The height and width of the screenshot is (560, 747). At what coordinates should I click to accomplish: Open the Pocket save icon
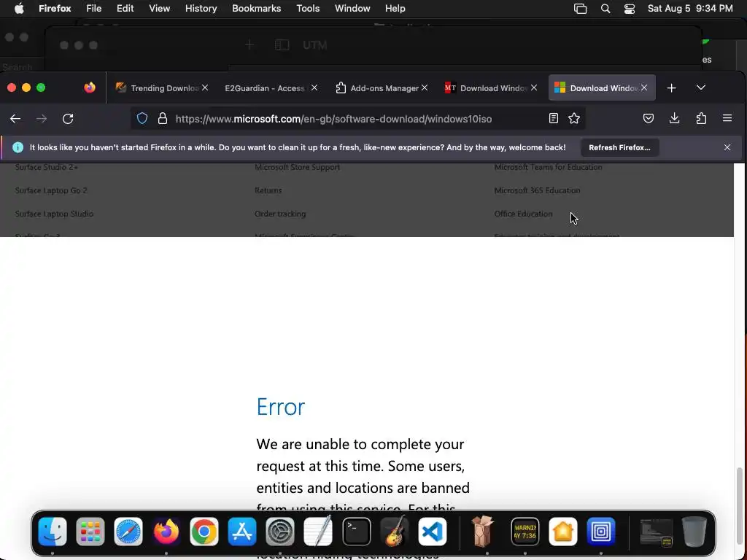(x=649, y=119)
